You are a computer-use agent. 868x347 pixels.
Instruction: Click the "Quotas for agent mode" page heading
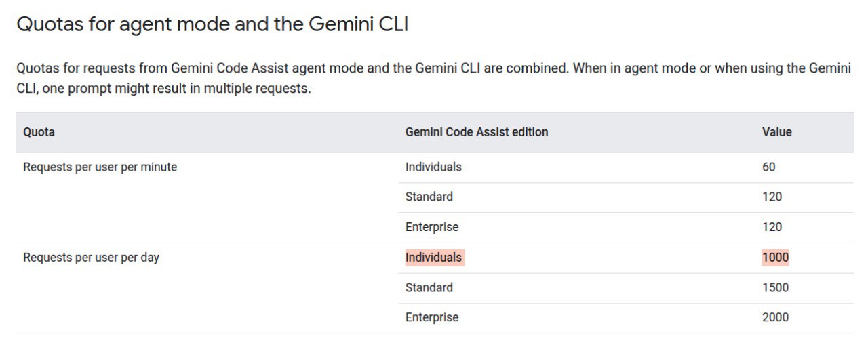pyautogui.click(x=212, y=24)
